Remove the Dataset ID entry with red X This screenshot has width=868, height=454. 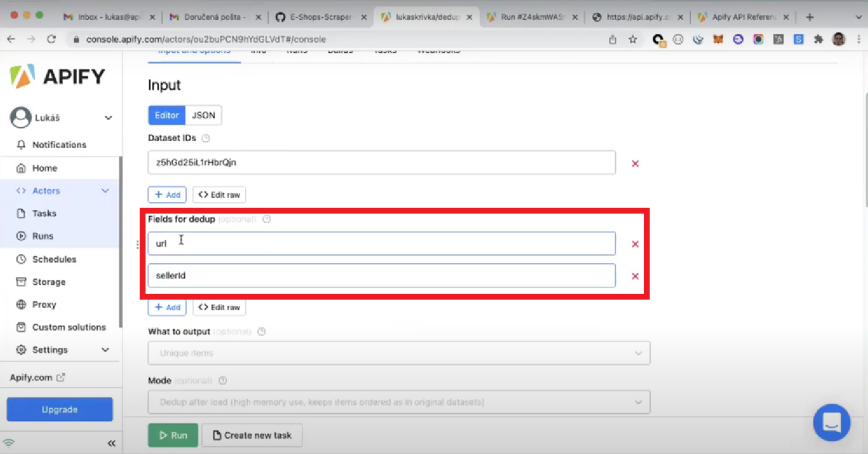635,163
